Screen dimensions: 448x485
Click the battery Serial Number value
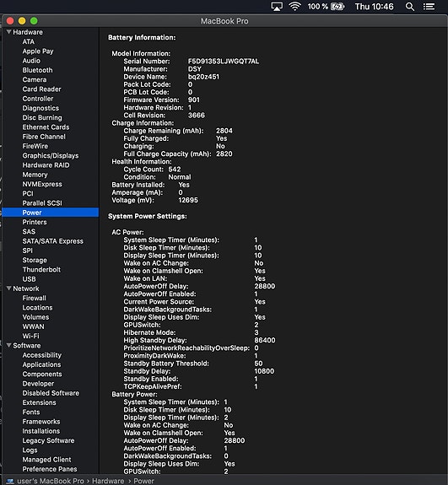pyautogui.click(x=224, y=62)
